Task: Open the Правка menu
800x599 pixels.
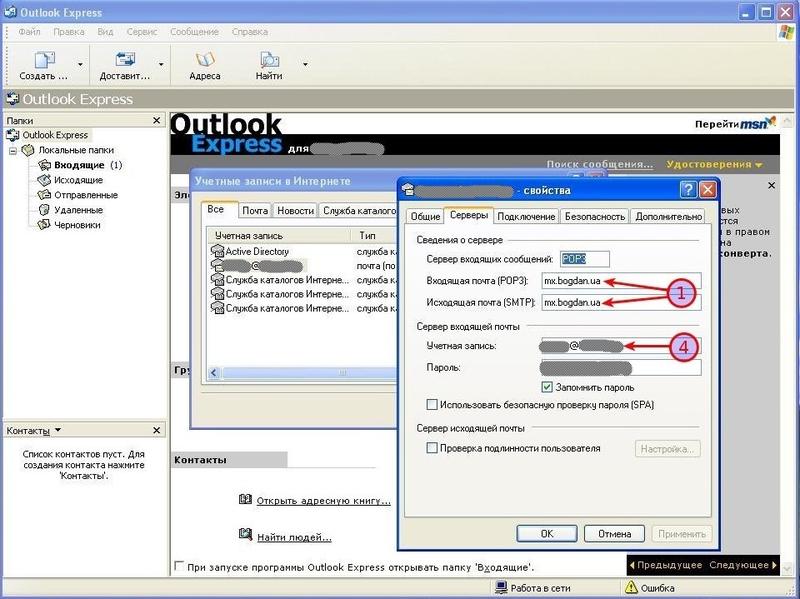Action: pyautogui.click(x=69, y=32)
